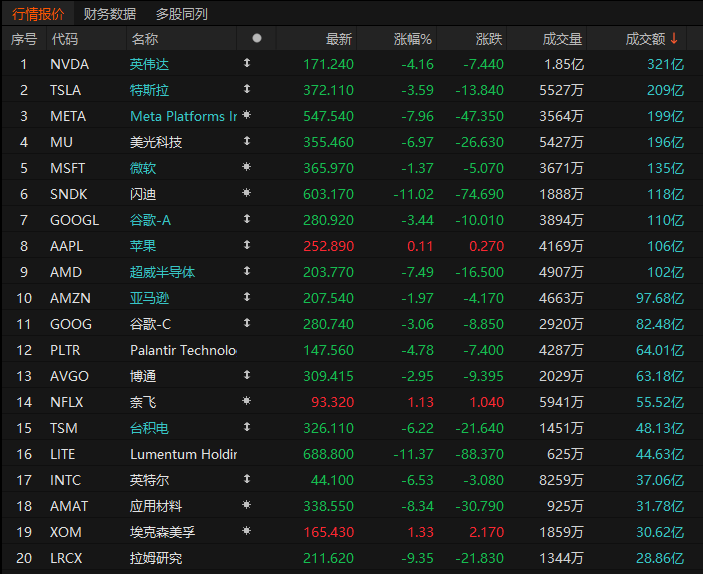Click the 应用材料 name cell
This screenshot has height=574, width=703.
[156, 506]
